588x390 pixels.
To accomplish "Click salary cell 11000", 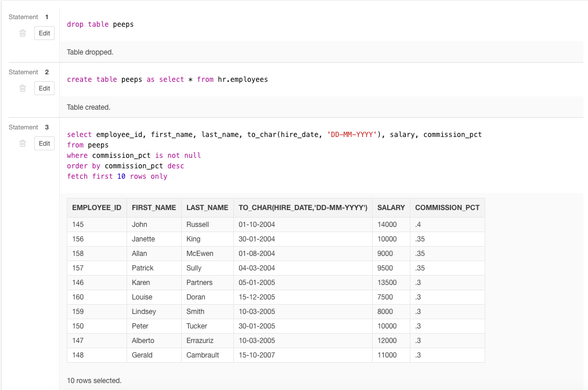I will tap(391, 355).
